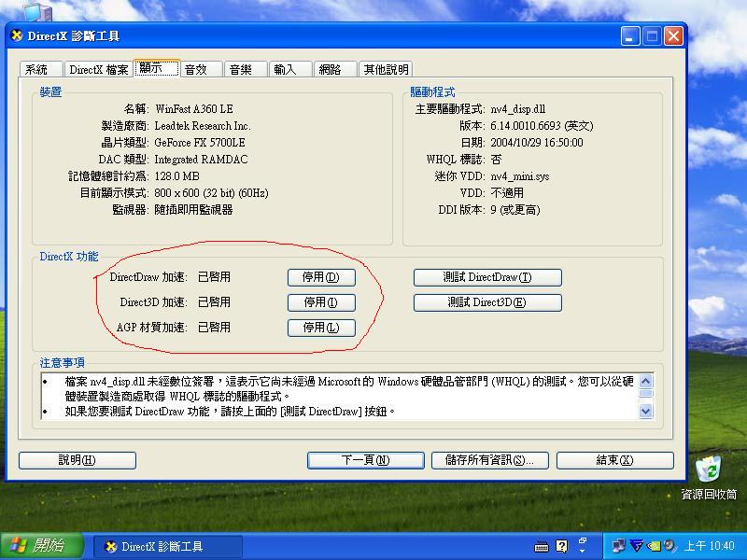Switch to the DirectX 檔案 tab
747x560 pixels.
click(99, 69)
